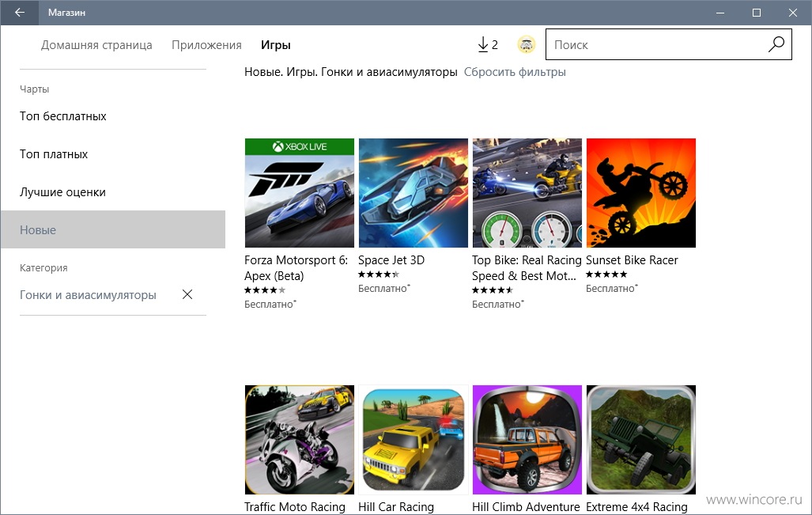The width and height of the screenshot is (812, 515).
Task: Select the Новые chart item
Action: point(113,229)
